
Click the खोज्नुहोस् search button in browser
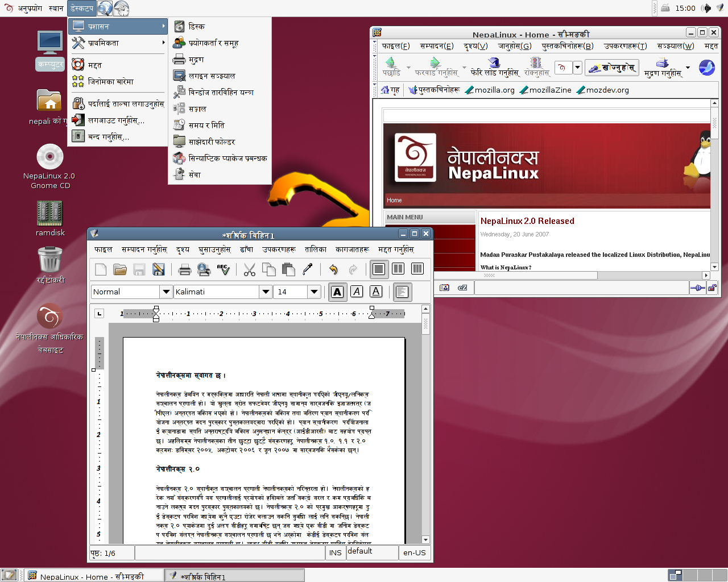[612, 68]
